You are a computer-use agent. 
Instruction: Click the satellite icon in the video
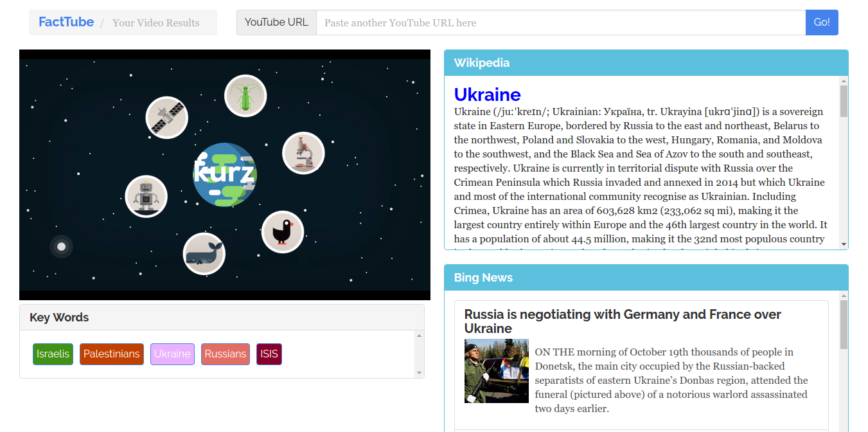167,118
